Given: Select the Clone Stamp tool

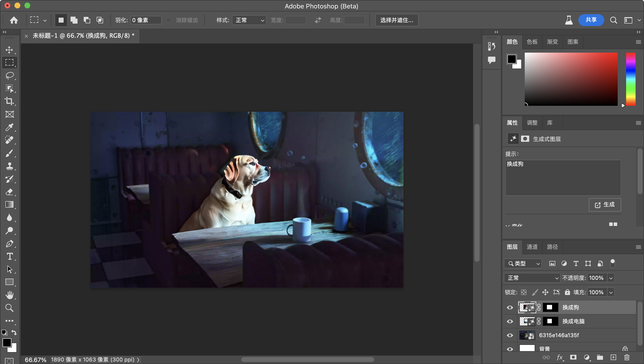Looking at the screenshot, I should point(9,166).
